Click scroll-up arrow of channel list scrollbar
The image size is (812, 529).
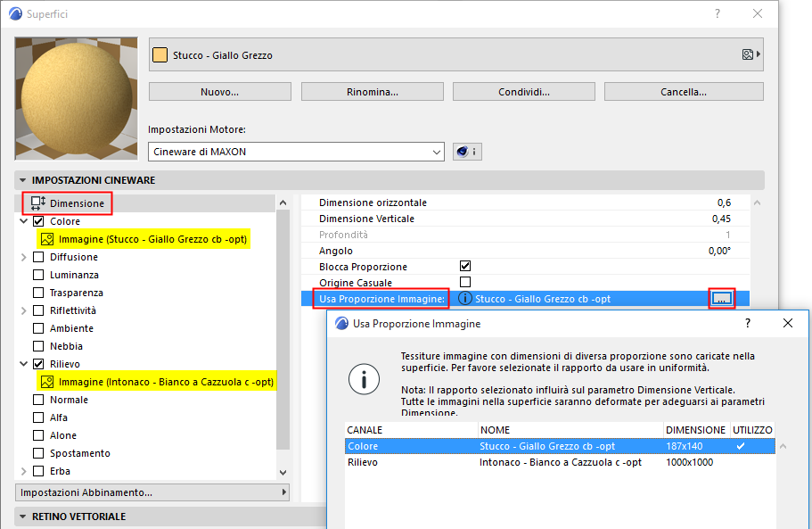click(283, 203)
